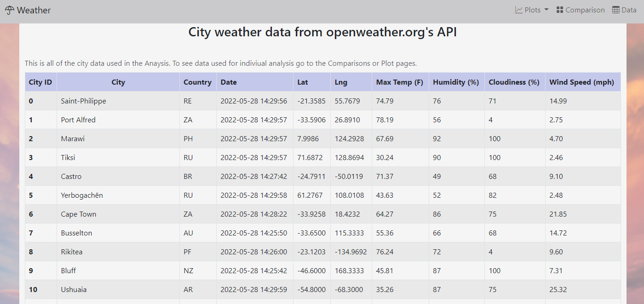Click max temp value 30.24

(x=385, y=157)
